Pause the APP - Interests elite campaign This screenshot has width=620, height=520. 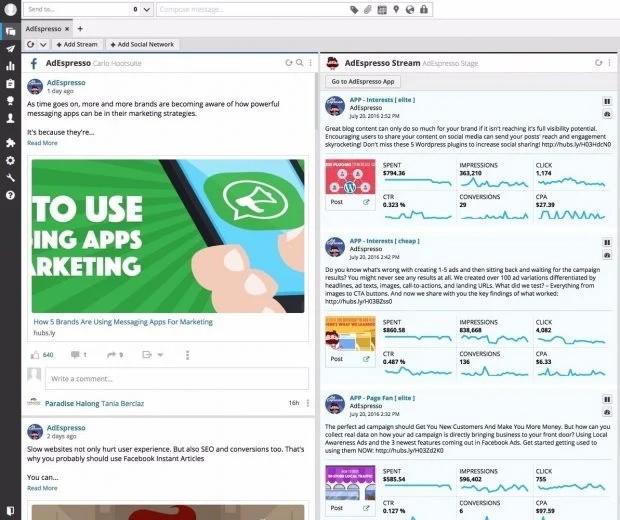point(607,101)
